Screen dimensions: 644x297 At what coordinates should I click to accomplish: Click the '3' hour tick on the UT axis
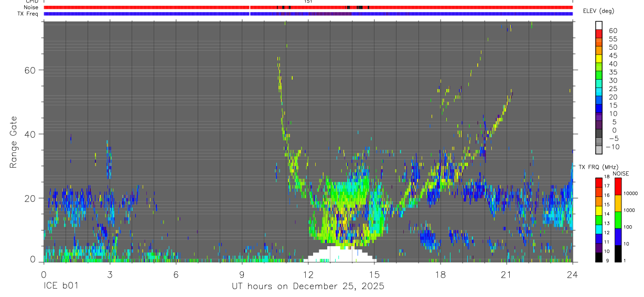click(110, 273)
